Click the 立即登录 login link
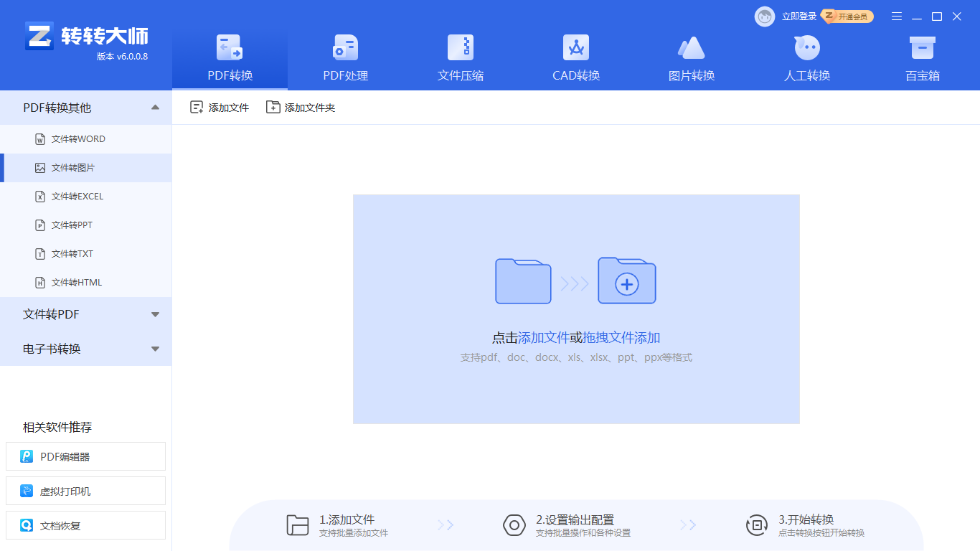This screenshot has width=980, height=551. click(799, 17)
